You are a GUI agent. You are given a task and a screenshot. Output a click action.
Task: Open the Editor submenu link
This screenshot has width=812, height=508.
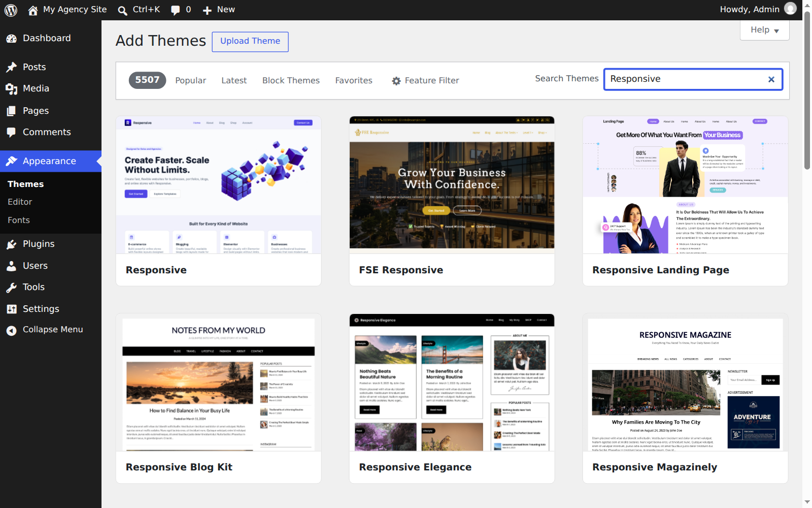20,202
